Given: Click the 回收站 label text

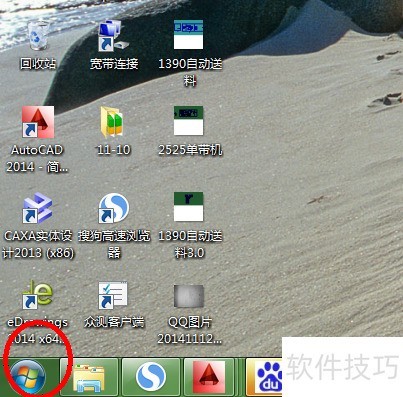Looking at the screenshot, I should coord(38,63).
